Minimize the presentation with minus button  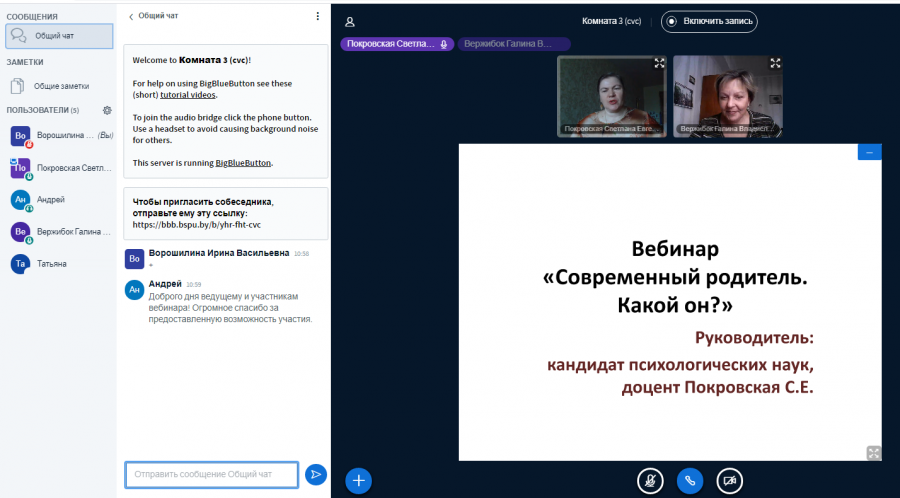[x=870, y=152]
